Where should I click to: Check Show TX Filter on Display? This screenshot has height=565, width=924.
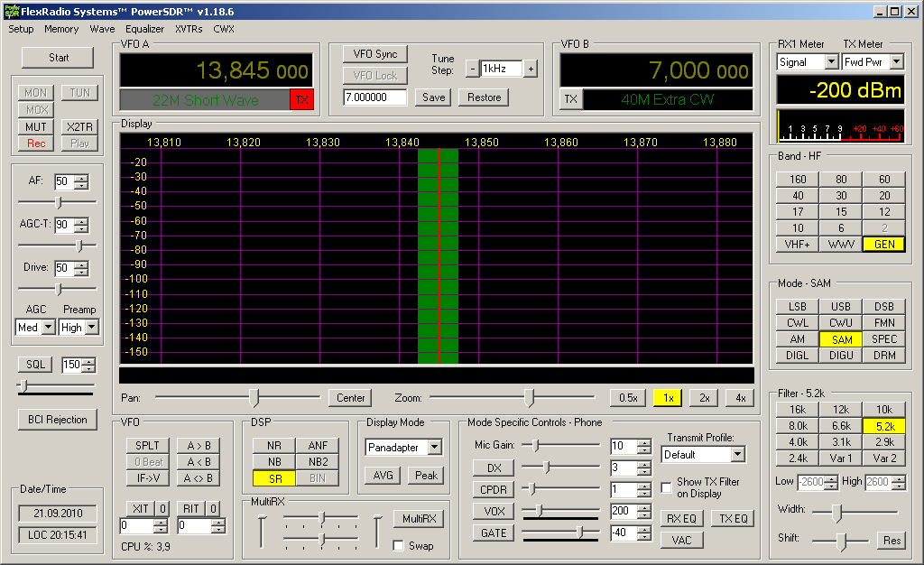click(667, 487)
